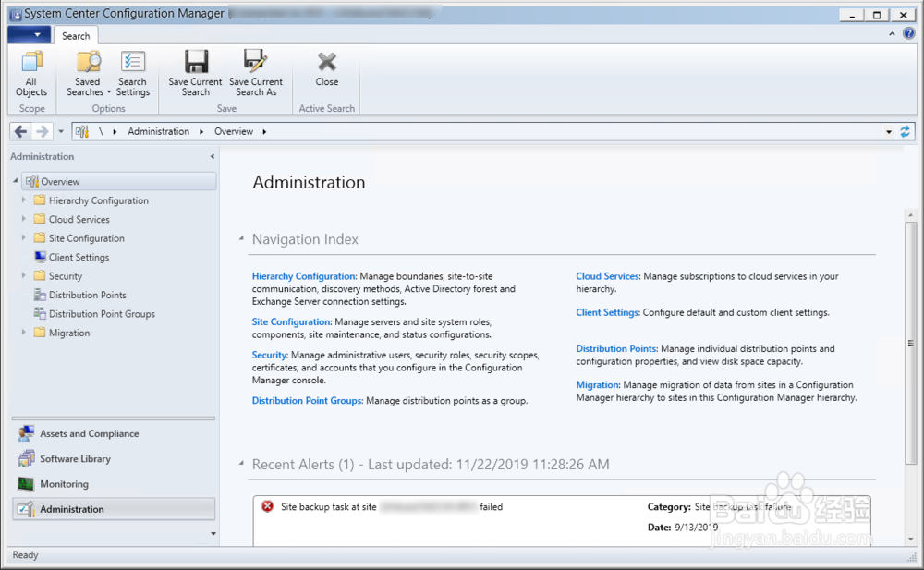Select the 'Site backup task at site' alert text
Viewport: 924px width, 570px height.
(x=328, y=506)
